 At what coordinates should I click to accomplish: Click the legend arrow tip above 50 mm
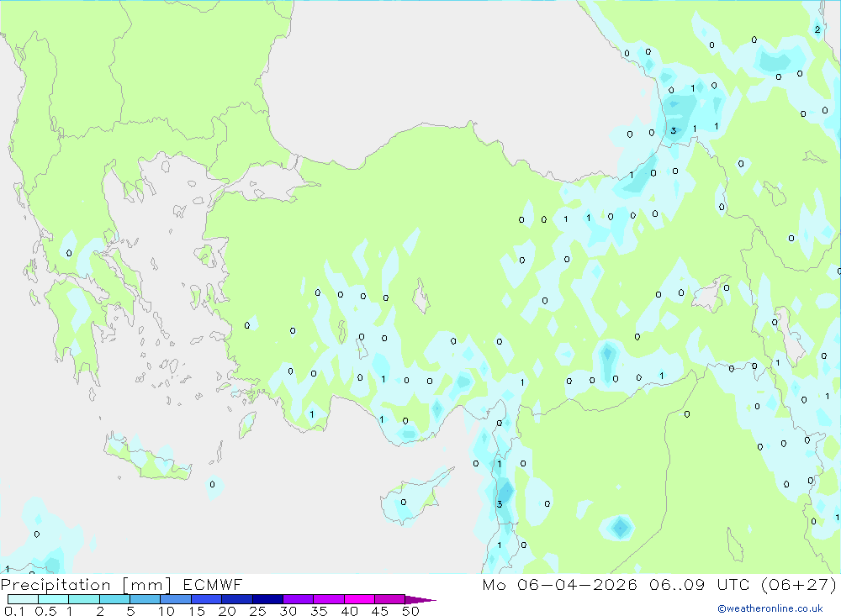[420, 599]
